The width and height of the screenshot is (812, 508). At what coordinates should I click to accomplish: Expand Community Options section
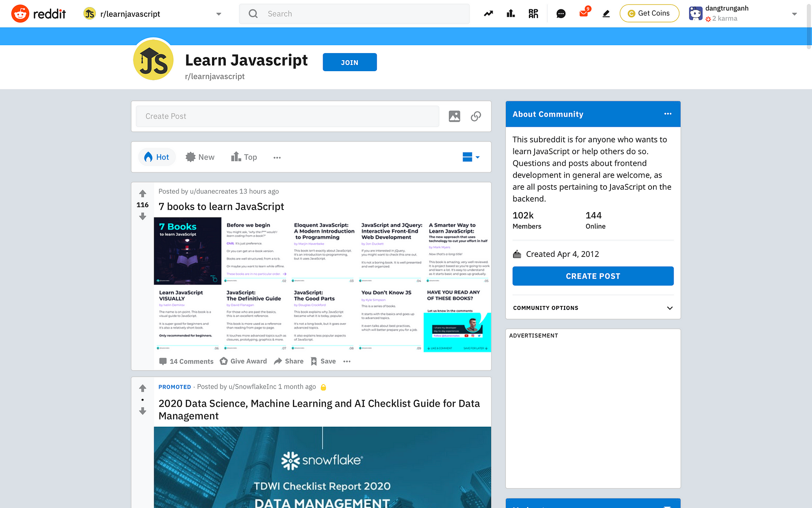(x=593, y=308)
